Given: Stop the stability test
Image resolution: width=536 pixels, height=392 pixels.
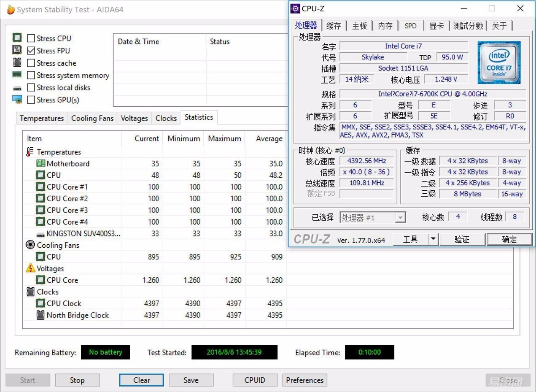Looking at the screenshot, I should 77,380.
